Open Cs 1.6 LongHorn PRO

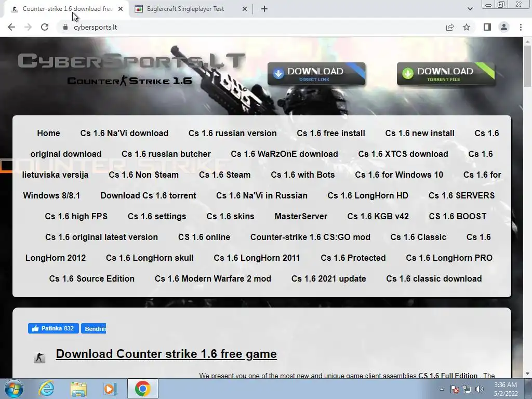coord(449,258)
